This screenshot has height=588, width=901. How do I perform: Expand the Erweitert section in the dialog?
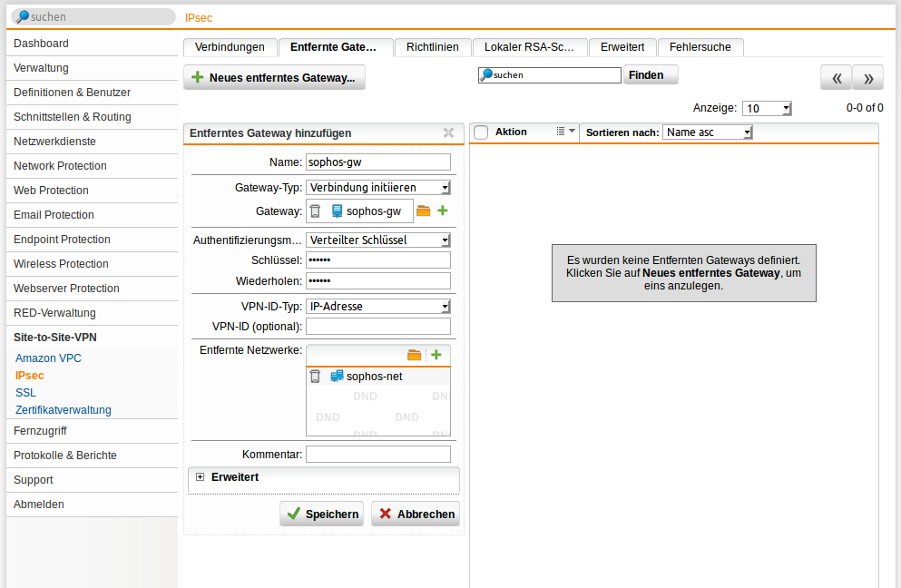point(200,476)
